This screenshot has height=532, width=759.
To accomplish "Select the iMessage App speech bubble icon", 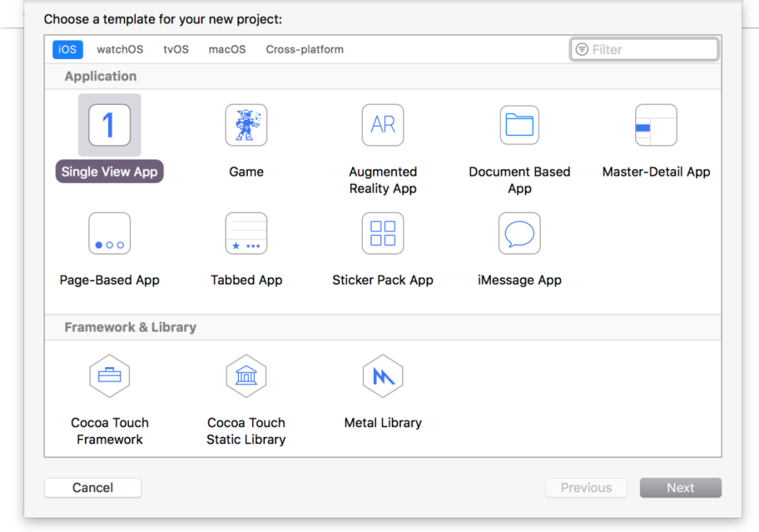I will pyautogui.click(x=519, y=233).
